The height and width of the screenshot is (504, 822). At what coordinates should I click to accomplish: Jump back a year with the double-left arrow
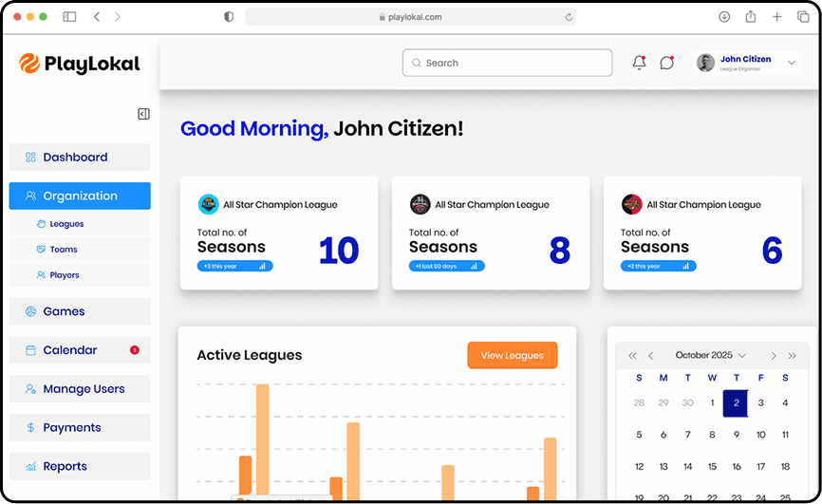pos(632,356)
